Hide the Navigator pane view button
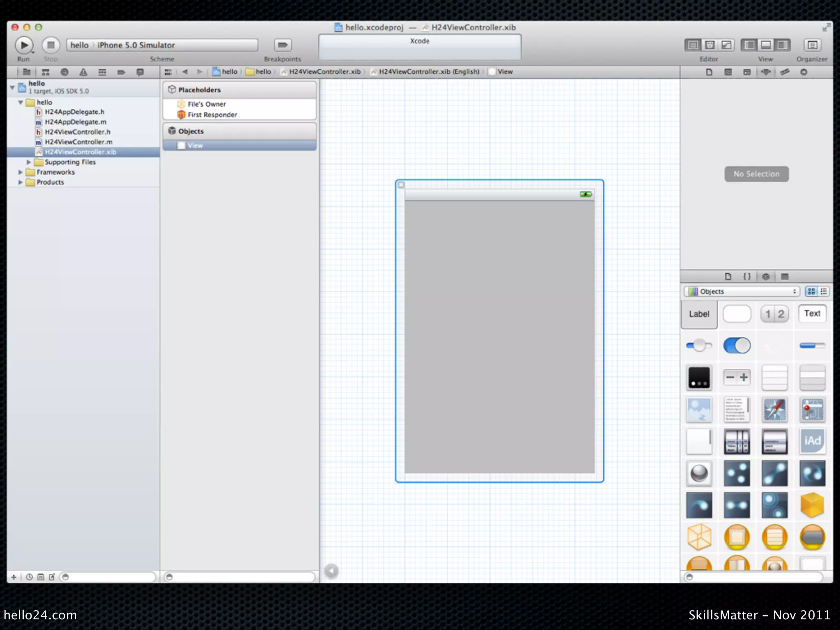Image resolution: width=840 pixels, height=630 pixels. click(749, 45)
